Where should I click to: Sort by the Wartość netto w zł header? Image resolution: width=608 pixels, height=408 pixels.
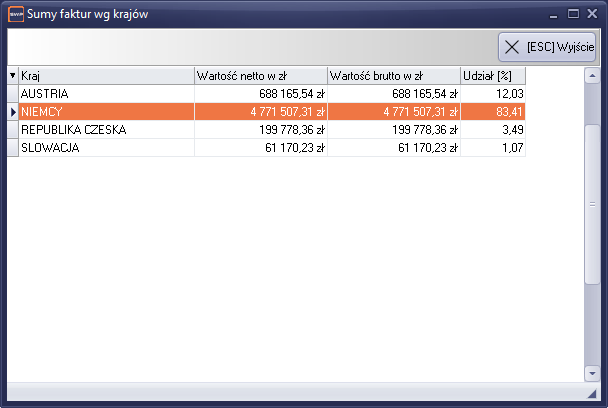(x=260, y=75)
